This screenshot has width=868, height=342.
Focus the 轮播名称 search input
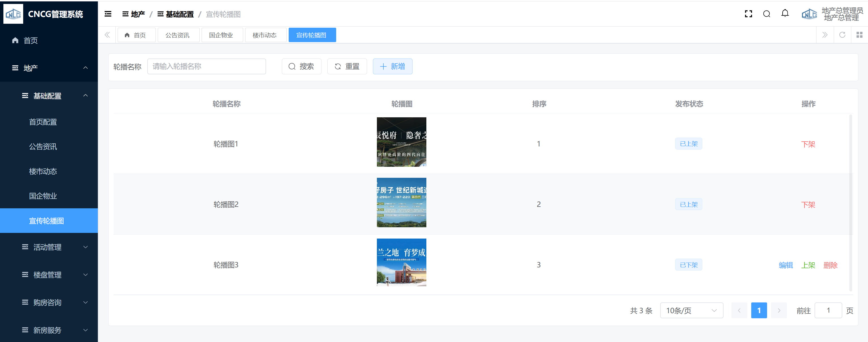tap(206, 67)
